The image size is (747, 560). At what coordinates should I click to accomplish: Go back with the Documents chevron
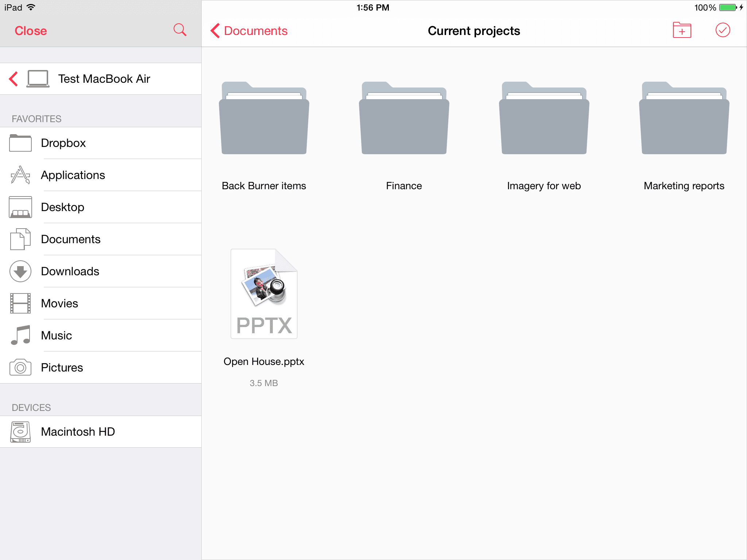[215, 31]
